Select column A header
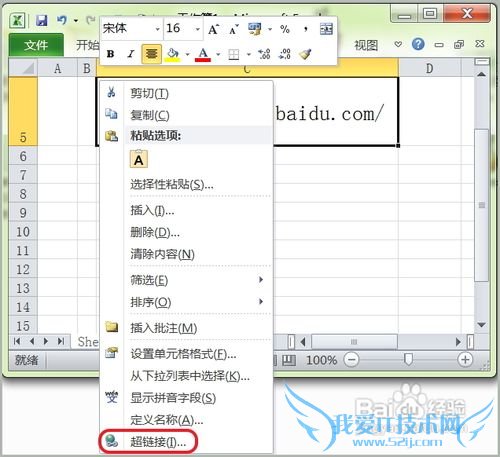 57,68
